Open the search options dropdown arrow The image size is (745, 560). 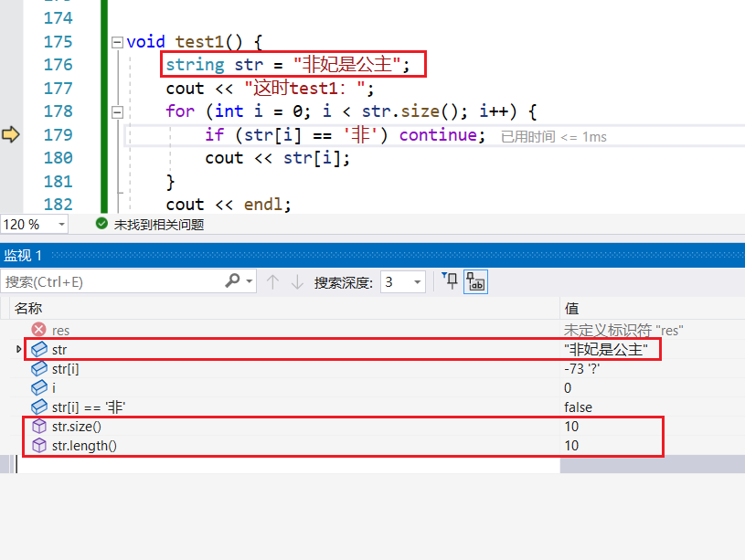[x=250, y=281]
